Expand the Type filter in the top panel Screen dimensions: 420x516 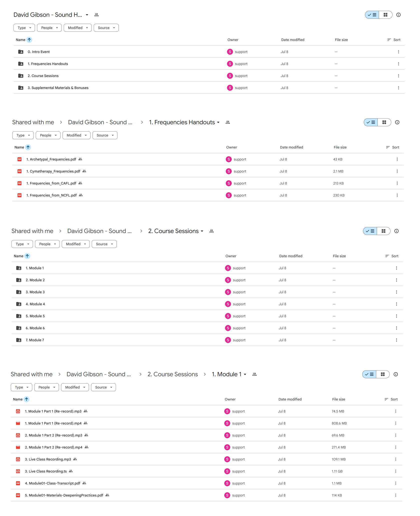(x=24, y=28)
